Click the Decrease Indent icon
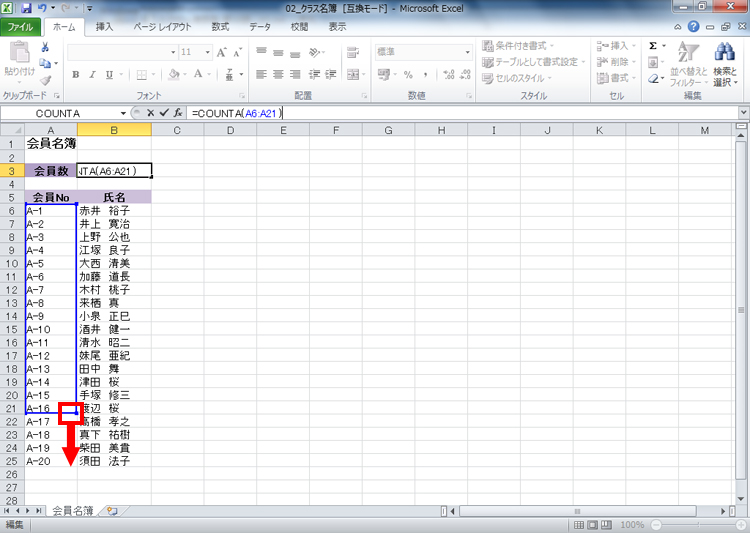The height and width of the screenshot is (533, 750). pyautogui.click(x=314, y=74)
